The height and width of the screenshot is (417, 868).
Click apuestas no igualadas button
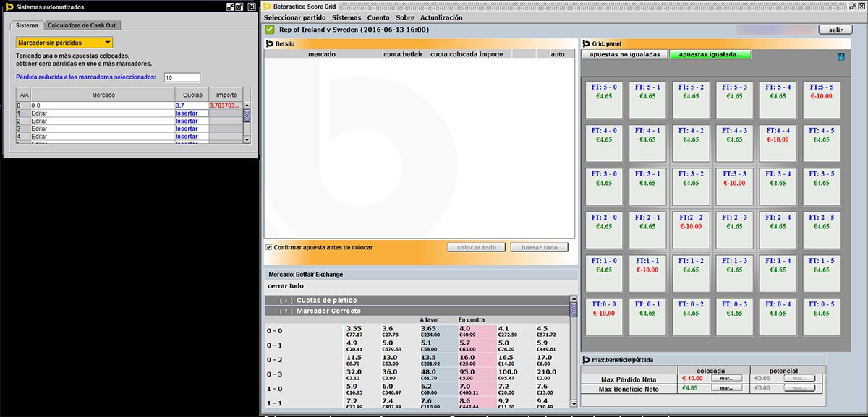(625, 54)
